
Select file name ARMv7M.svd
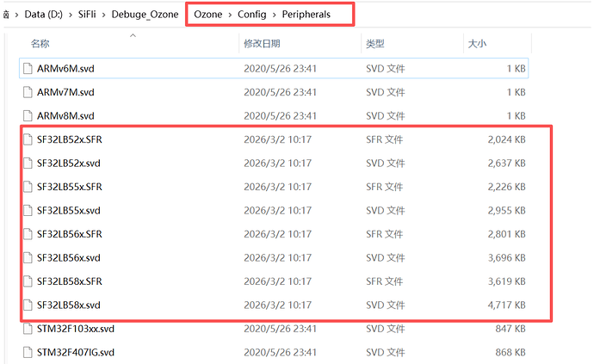[65, 92]
